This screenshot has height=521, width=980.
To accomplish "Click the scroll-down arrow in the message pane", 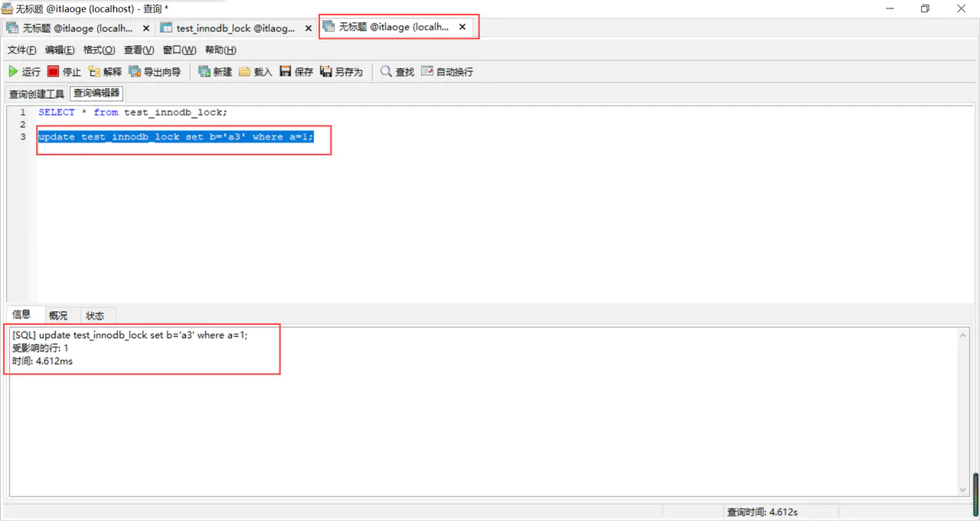I will [x=963, y=490].
